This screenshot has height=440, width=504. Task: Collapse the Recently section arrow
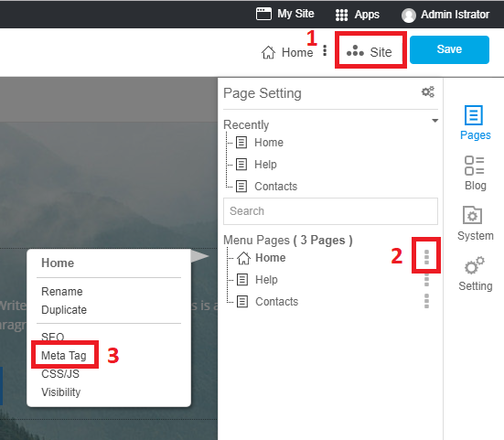pos(434,121)
